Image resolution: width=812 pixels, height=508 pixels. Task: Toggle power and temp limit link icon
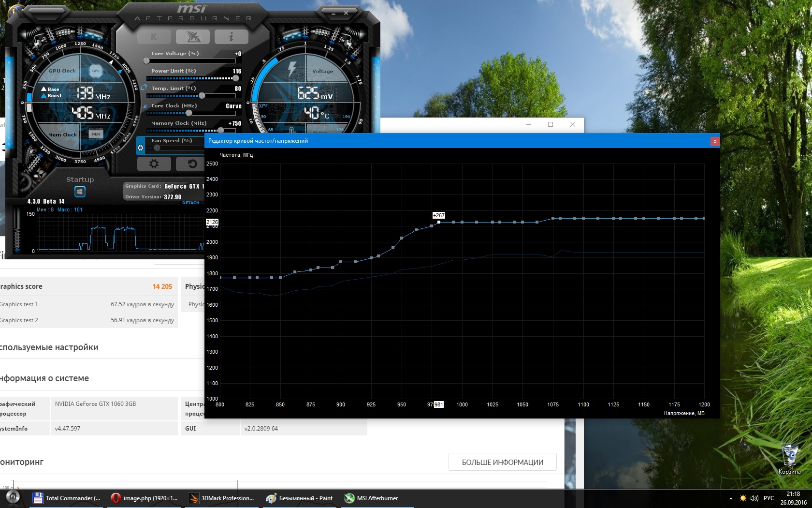[x=144, y=88]
